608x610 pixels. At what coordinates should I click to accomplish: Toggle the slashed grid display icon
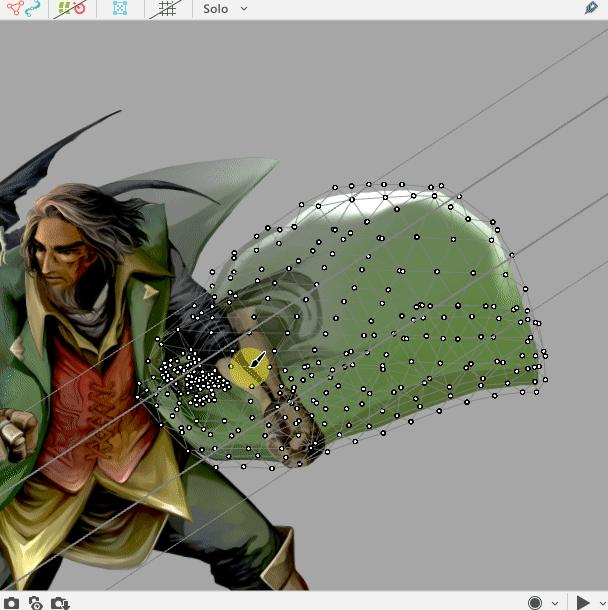coord(166,8)
